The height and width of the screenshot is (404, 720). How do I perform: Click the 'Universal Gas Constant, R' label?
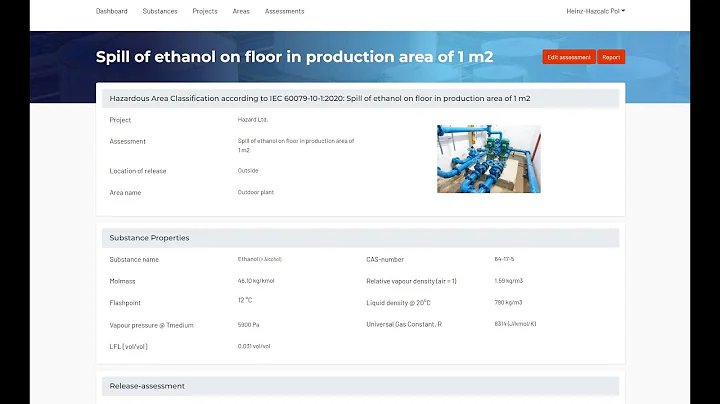pos(404,324)
